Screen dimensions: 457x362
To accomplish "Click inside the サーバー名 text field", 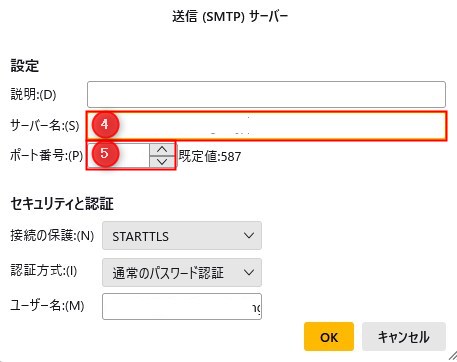I will click(266, 126).
